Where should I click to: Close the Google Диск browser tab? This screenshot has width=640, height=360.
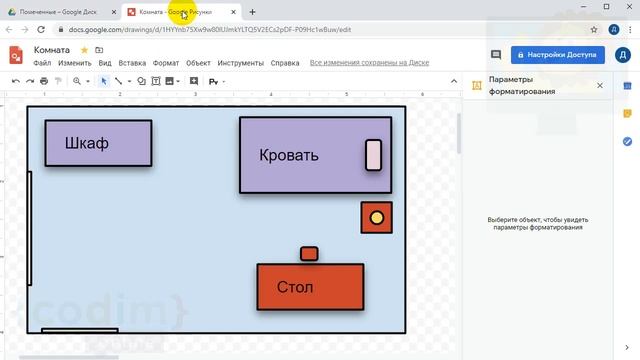coord(114,12)
